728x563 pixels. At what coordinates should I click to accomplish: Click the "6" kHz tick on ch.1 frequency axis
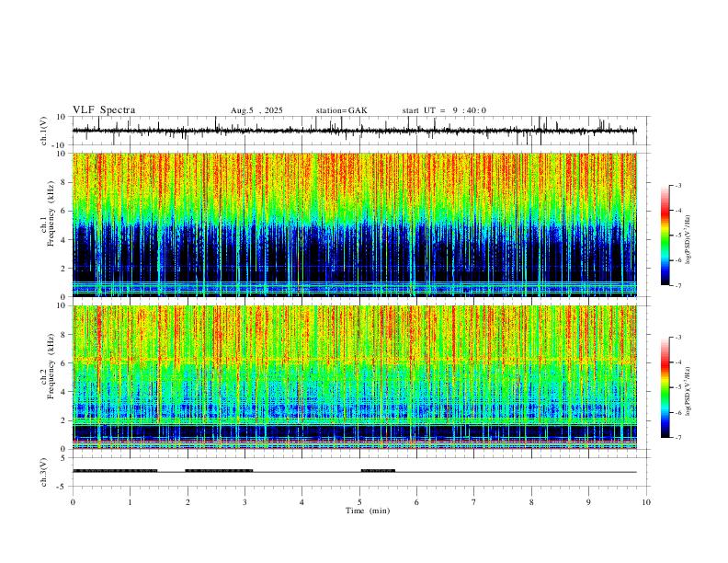[64, 211]
